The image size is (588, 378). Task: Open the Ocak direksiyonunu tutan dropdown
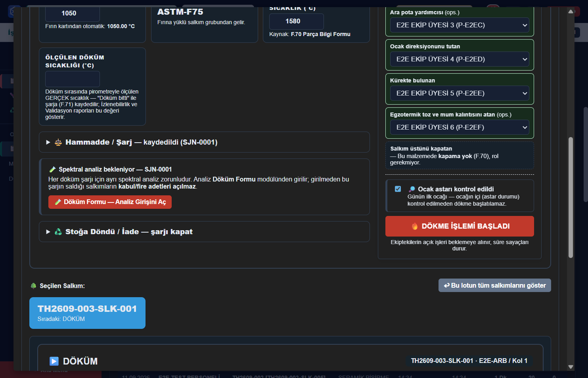tap(460, 59)
